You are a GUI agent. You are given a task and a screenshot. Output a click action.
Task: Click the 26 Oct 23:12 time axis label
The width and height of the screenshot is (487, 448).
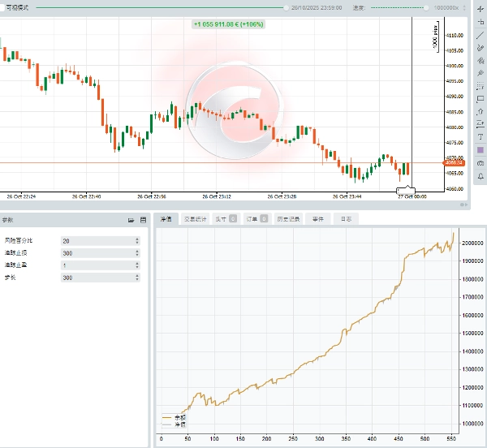coord(217,196)
